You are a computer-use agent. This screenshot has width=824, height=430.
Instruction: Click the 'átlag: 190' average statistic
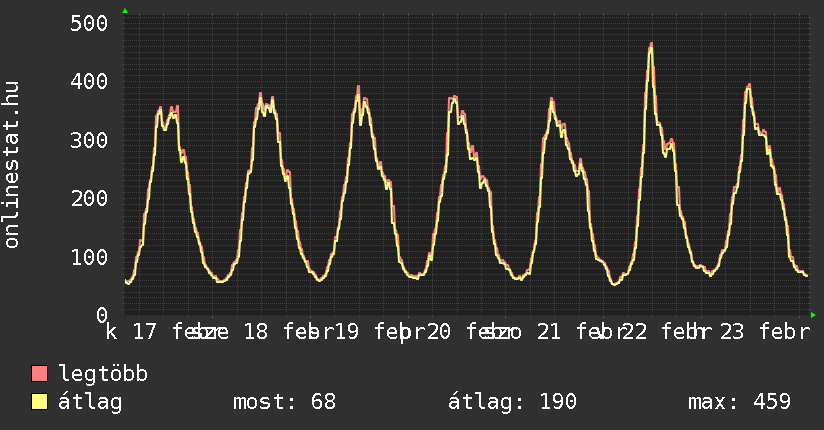point(511,402)
